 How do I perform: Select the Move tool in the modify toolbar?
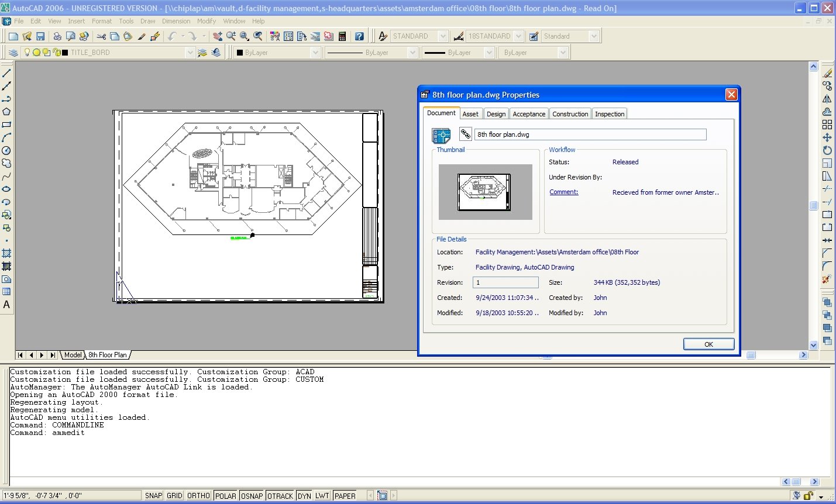point(827,137)
